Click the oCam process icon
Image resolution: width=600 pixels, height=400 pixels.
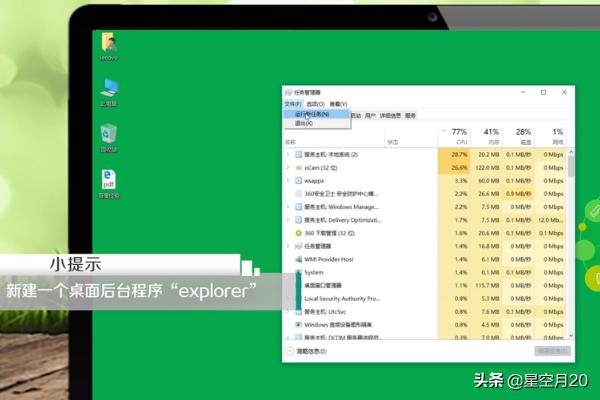298,168
